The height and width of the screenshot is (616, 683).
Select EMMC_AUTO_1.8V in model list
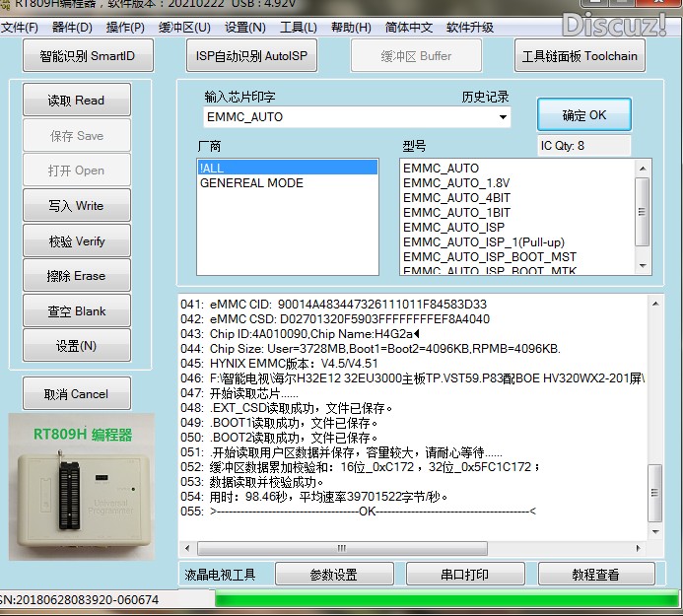[455, 183]
